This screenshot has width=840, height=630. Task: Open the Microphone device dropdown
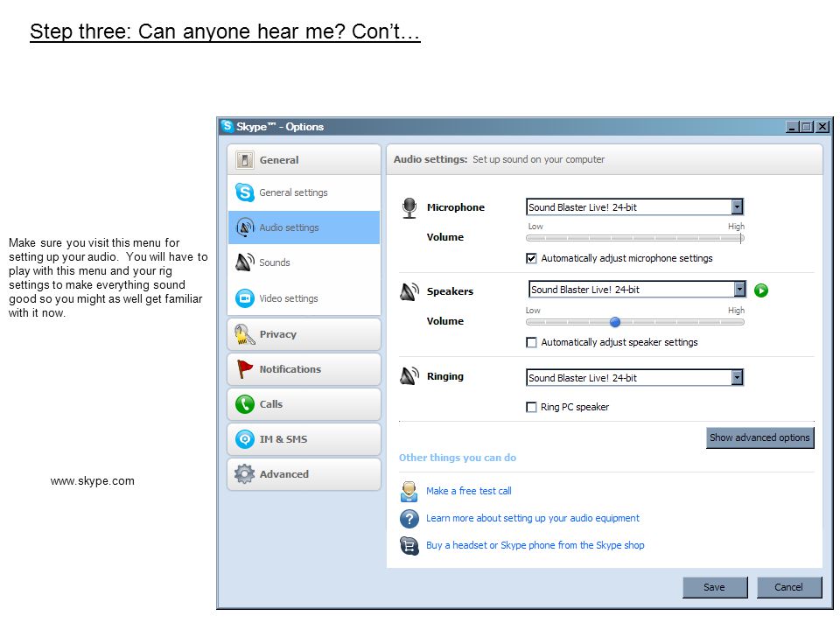pos(737,206)
